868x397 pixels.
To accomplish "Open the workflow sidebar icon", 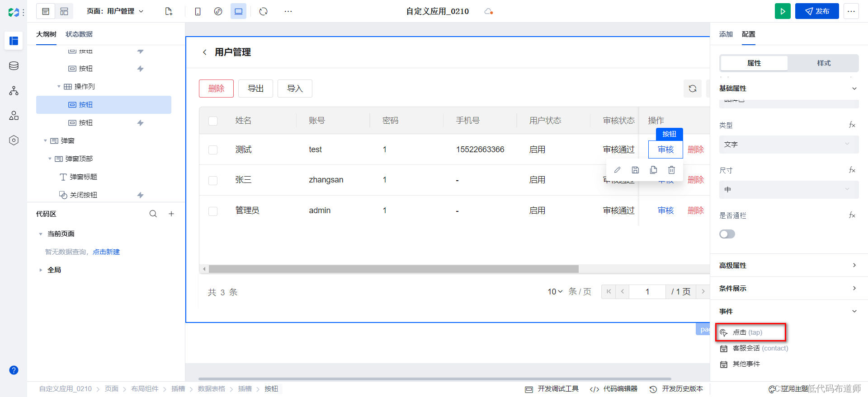I will pos(14,91).
